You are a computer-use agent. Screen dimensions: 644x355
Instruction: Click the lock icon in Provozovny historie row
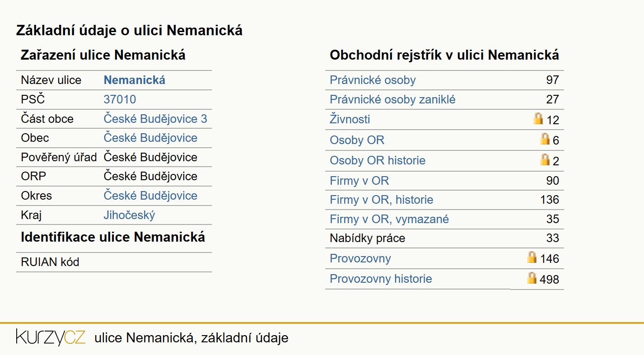point(532,278)
